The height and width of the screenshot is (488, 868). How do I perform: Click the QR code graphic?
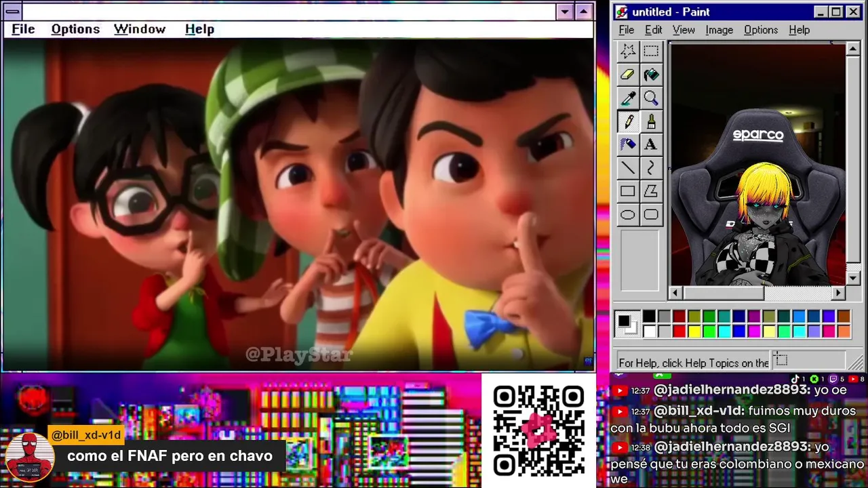click(x=538, y=430)
